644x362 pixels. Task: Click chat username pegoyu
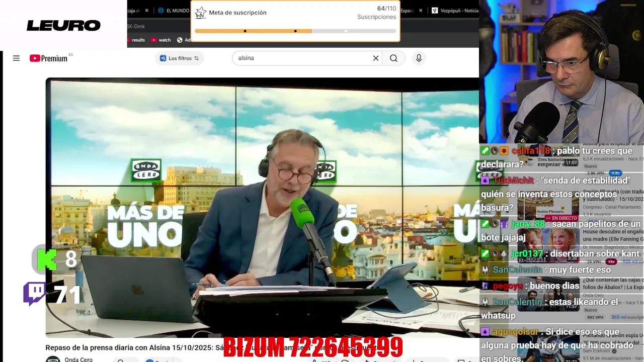508,286
